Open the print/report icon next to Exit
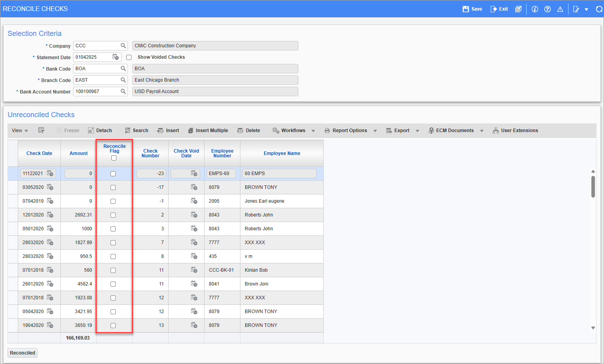 coord(518,9)
